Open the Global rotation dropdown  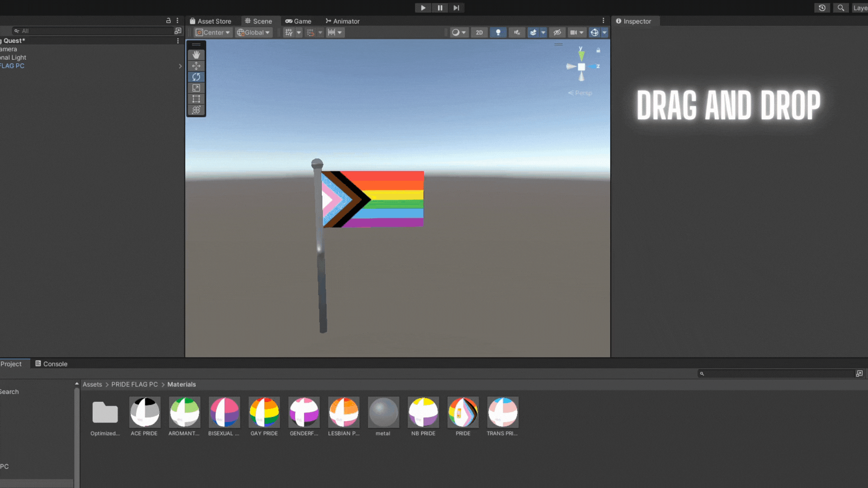[x=254, y=33]
